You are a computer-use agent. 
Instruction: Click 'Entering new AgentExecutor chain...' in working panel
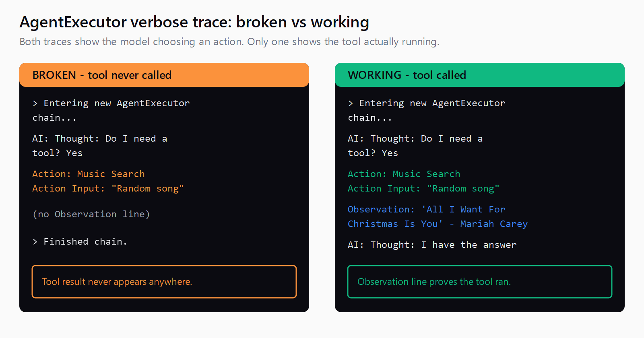(x=427, y=110)
